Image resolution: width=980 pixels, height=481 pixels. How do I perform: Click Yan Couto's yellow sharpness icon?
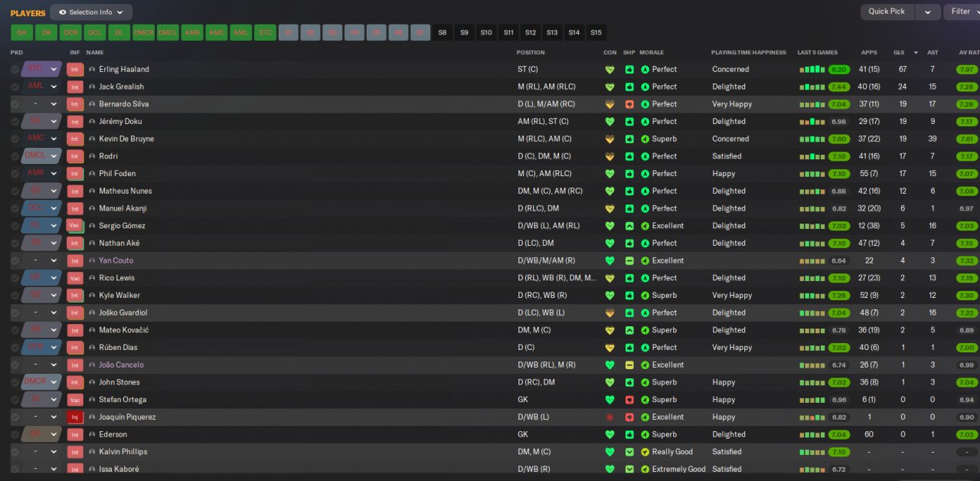[629, 260]
